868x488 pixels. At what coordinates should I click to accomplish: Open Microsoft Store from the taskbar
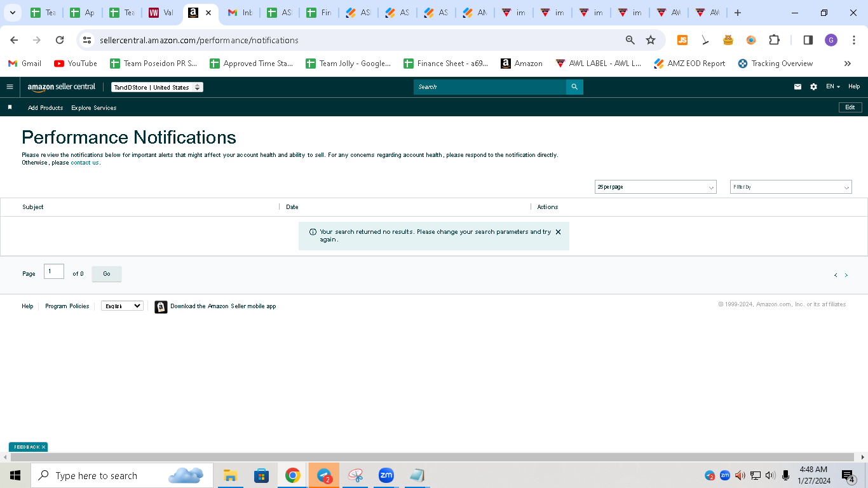click(x=261, y=475)
